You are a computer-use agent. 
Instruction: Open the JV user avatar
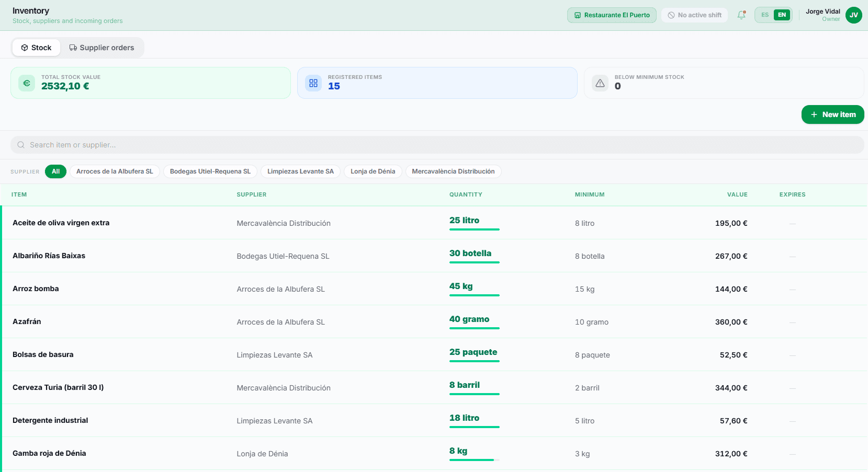[854, 15]
